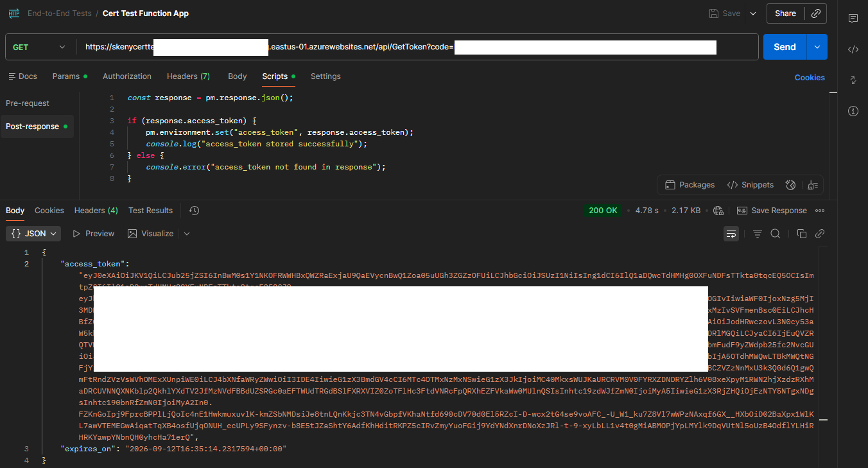This screenshot has height=468, width=868.
Task: Open the Send button dropdown arrow
Action: [x=817, y=47]
